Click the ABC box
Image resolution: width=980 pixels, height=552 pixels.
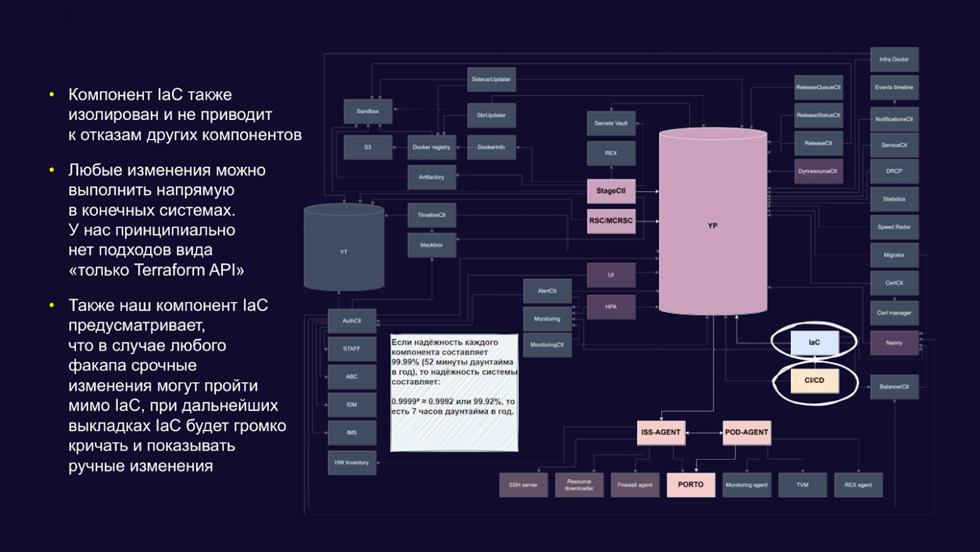click(x=352, y=377)
